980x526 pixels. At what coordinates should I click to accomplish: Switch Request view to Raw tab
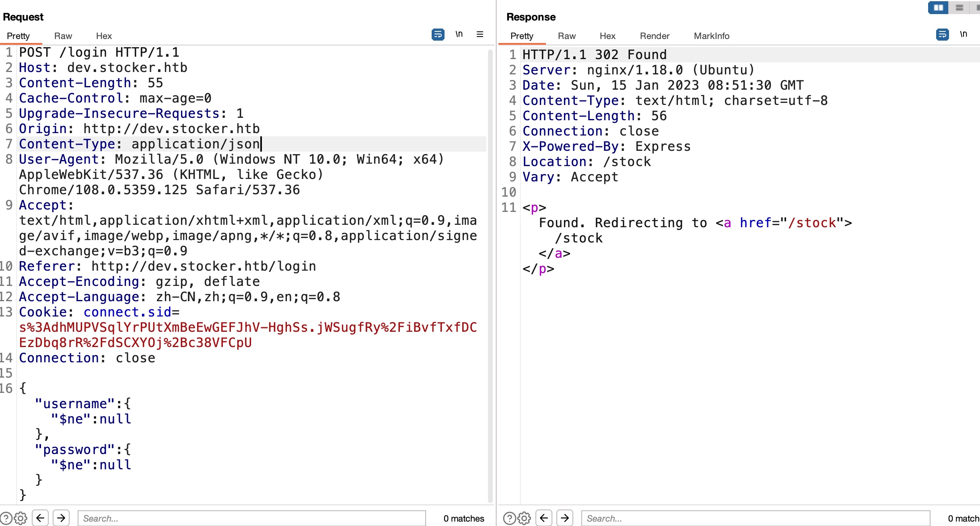click(x=63, y=36)
